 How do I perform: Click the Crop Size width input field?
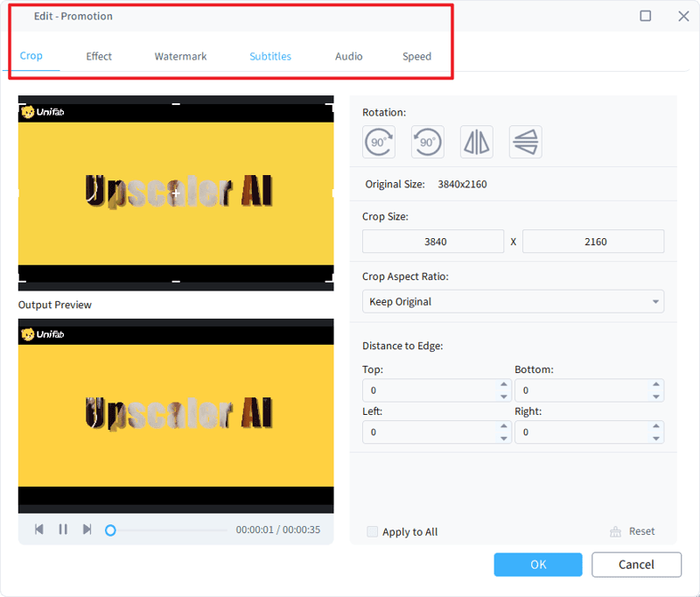point(433,241)
